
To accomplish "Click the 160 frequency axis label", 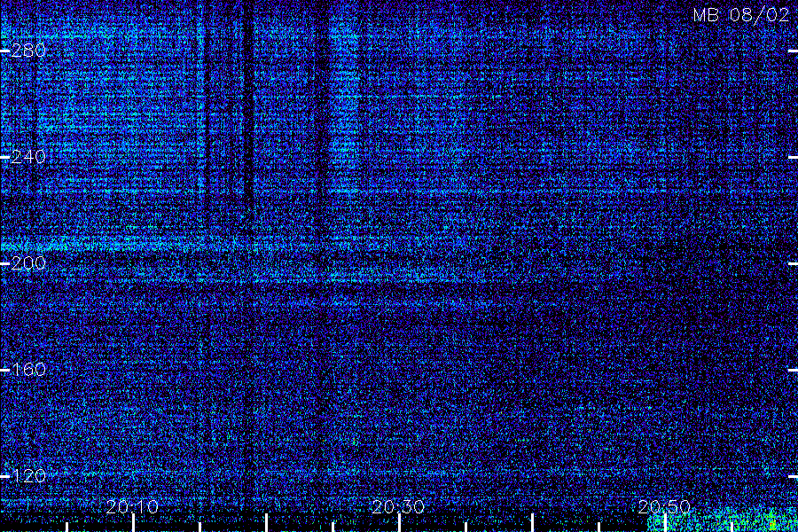I will pyautogui.click(x=28, y=370).
